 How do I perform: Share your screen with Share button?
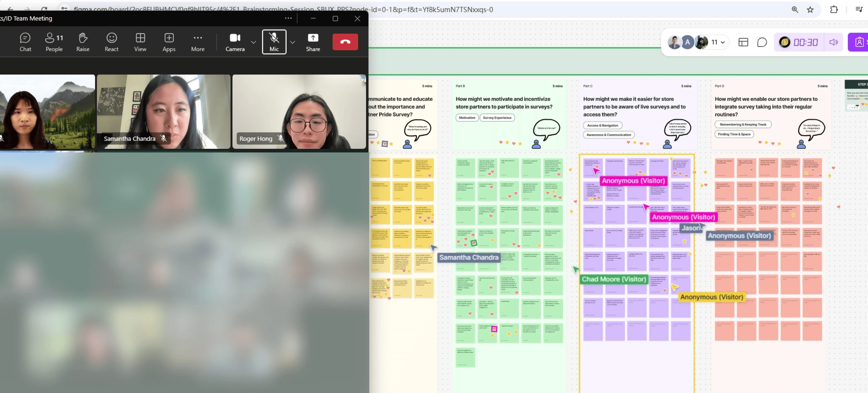(x=313, y=42)
